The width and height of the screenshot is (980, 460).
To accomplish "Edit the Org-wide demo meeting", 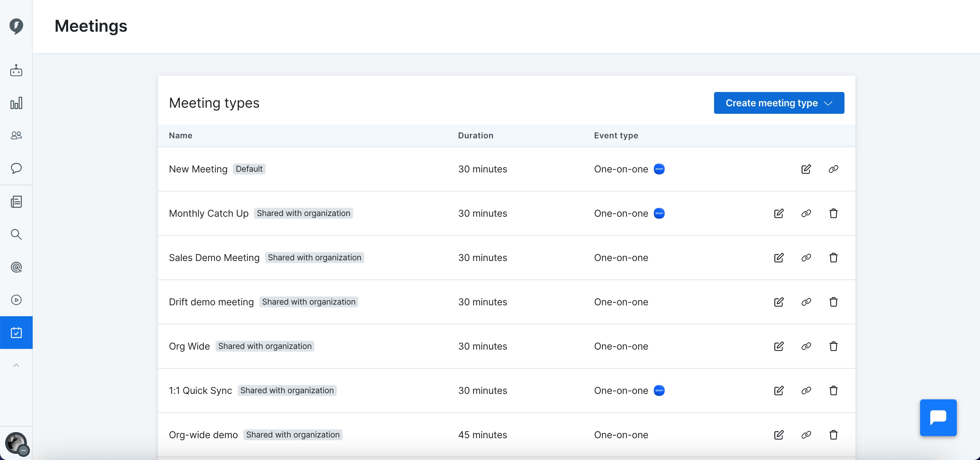I will [778, 434].
